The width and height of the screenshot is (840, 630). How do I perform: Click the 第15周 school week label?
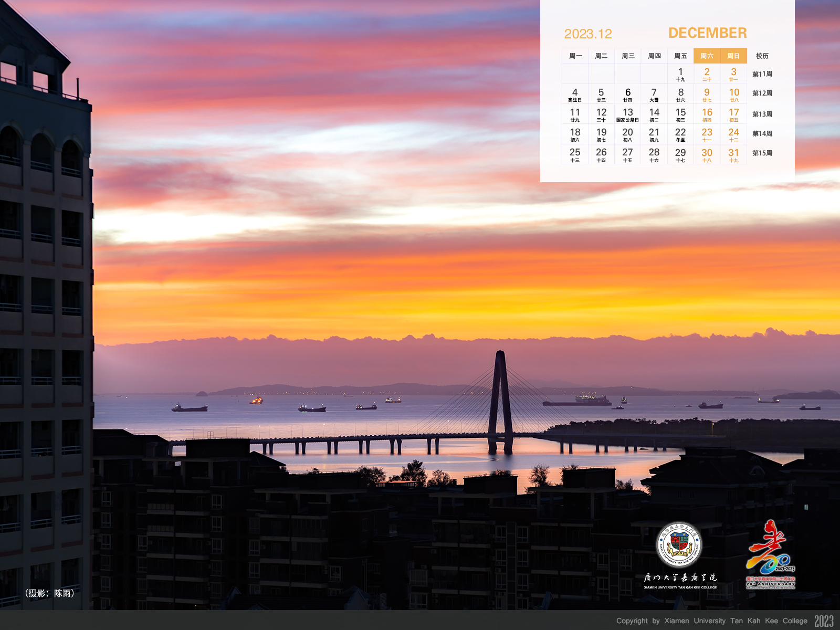point(762,153)
